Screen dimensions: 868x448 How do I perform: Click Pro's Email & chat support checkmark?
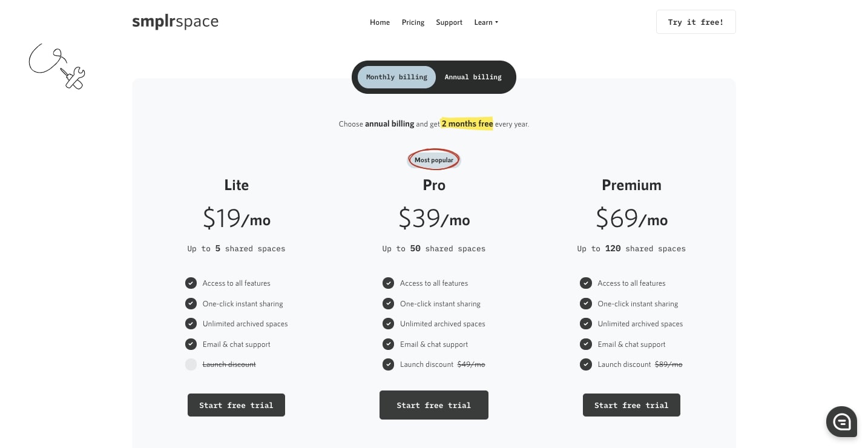(x=389, y=344)
